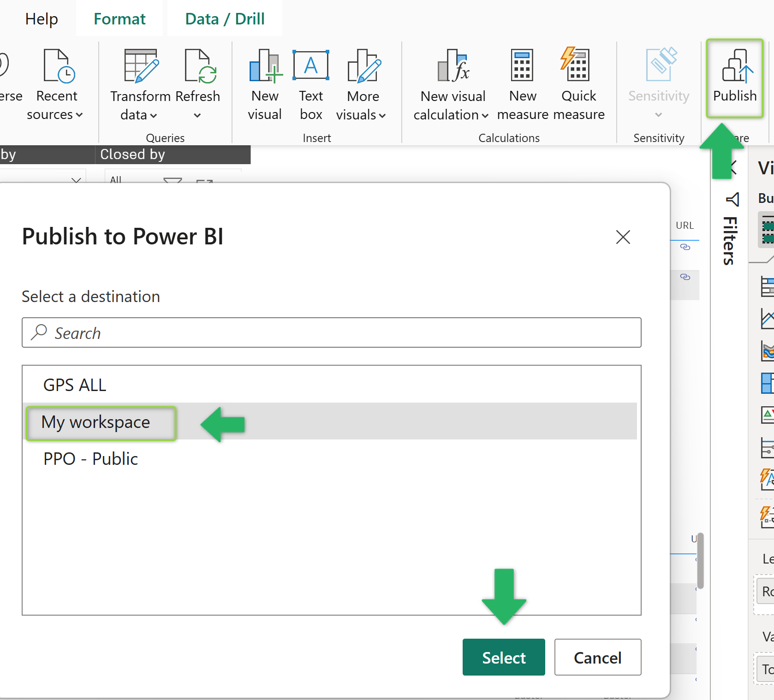
Task: Click the Refresh dropdown arrow
Action: tap(197, 115)
